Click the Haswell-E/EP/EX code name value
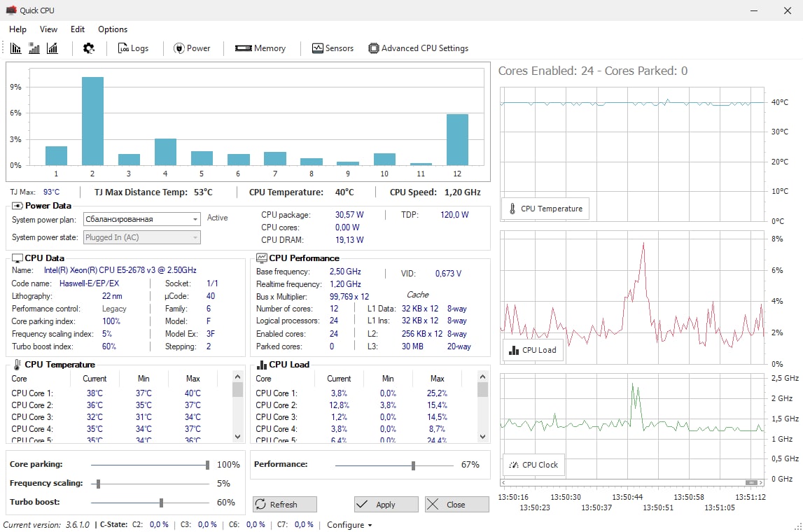 click(x=89, y=283)
